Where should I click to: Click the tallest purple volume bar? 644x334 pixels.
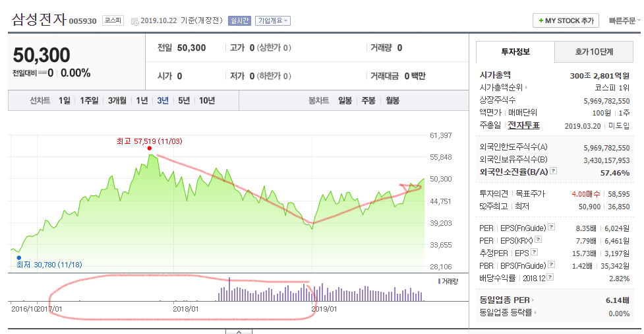pos(229,288)
